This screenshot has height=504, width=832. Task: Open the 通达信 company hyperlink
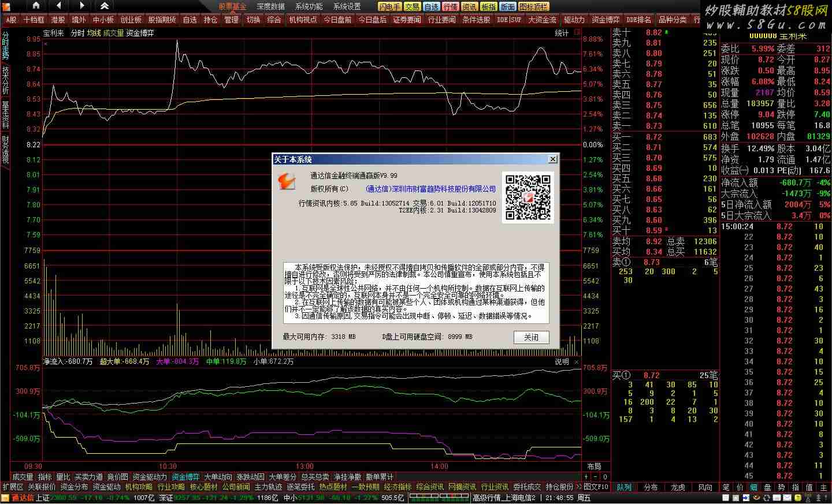coord(430,189)
